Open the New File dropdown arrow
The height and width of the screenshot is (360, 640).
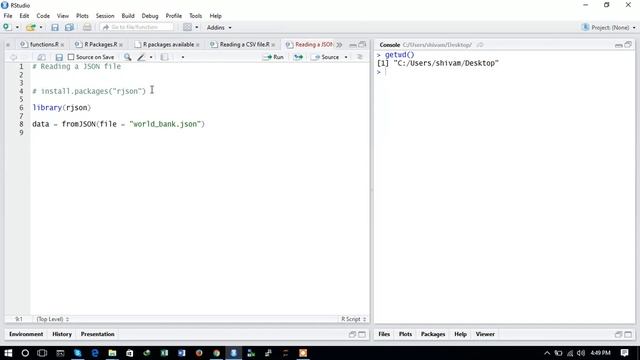pos(17,27)
